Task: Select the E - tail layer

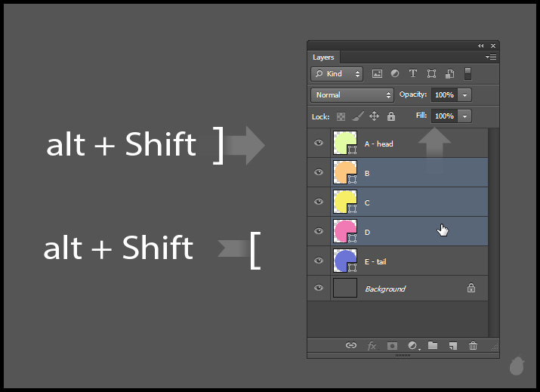Action: pyautogui.click(x=408, y=261)
